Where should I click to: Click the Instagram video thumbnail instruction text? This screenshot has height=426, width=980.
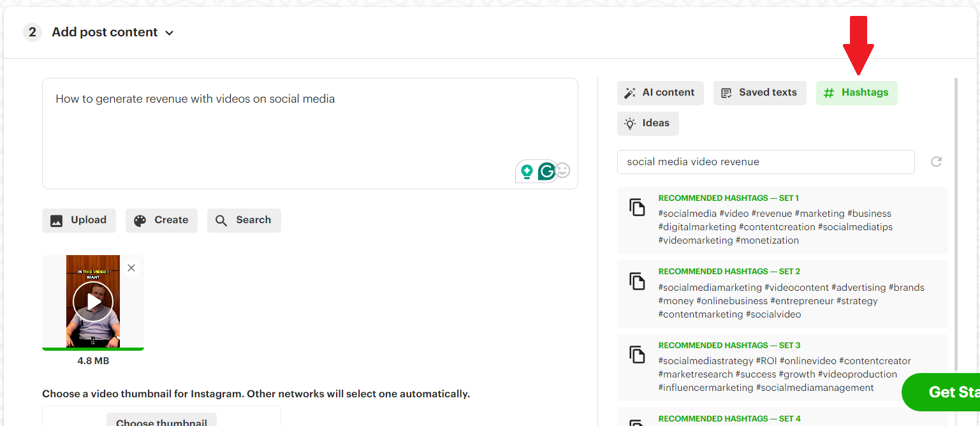tap(256, 394)
